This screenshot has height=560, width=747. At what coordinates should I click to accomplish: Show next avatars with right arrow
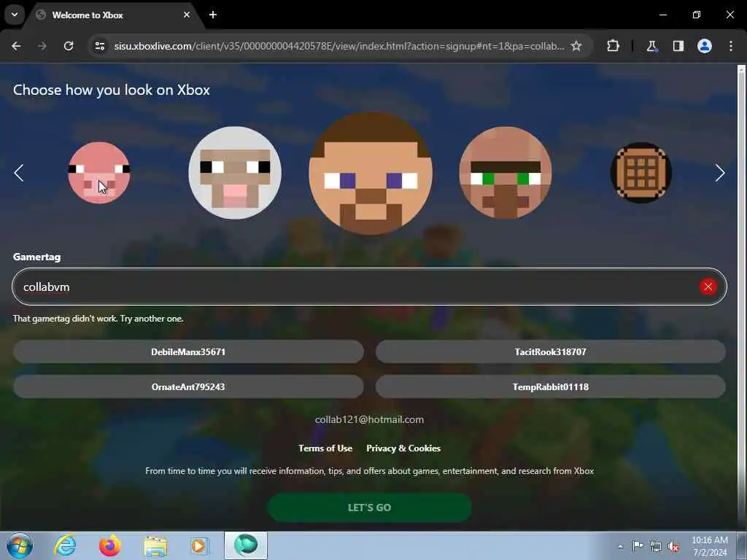tap(720, 173)
